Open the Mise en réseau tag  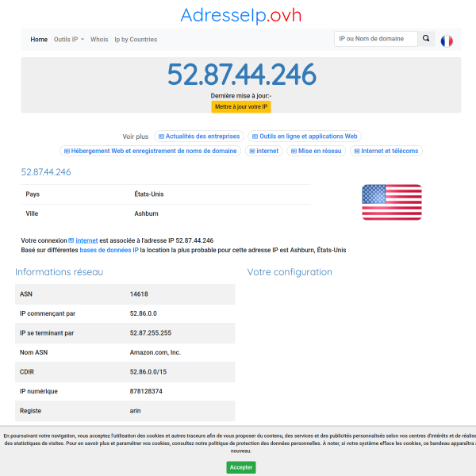pos(317,151)
